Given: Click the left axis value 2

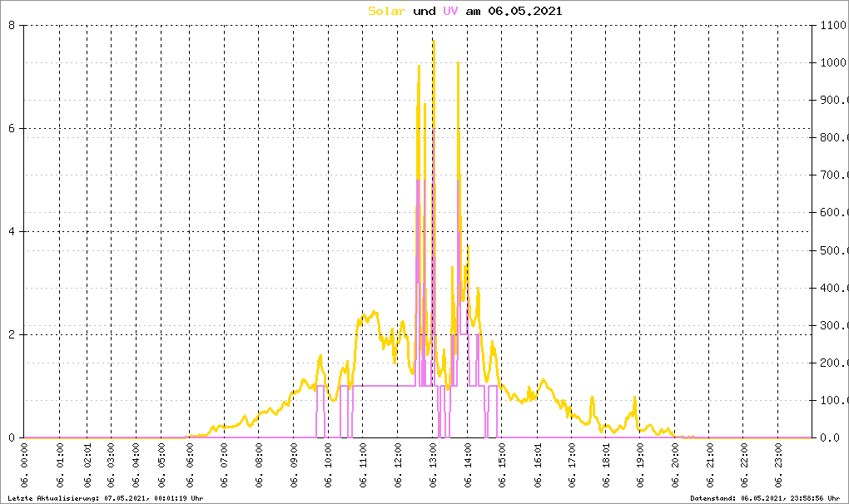Looking at the screenshot, I should tap(12, 334).
